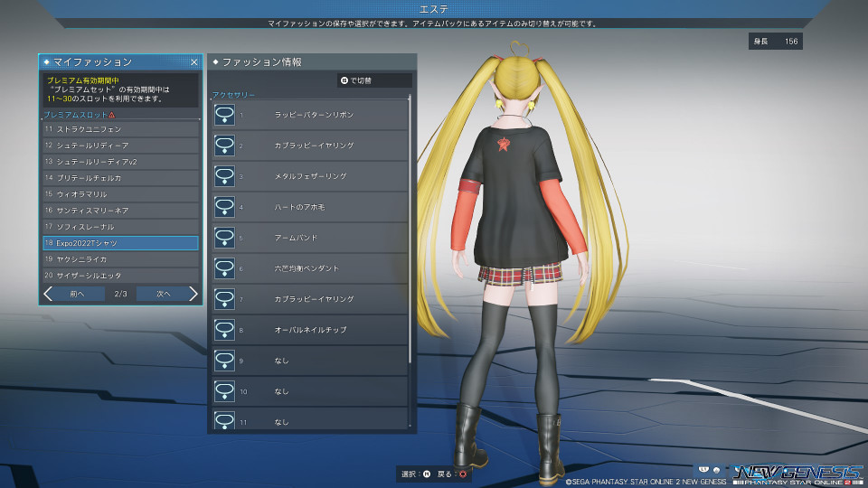Click the プレミアム有効期間中 notice text

click(83, 80)
